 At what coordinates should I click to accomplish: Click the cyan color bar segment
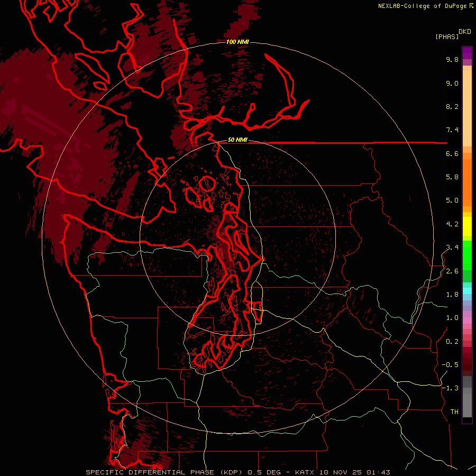tap(467, 290)
